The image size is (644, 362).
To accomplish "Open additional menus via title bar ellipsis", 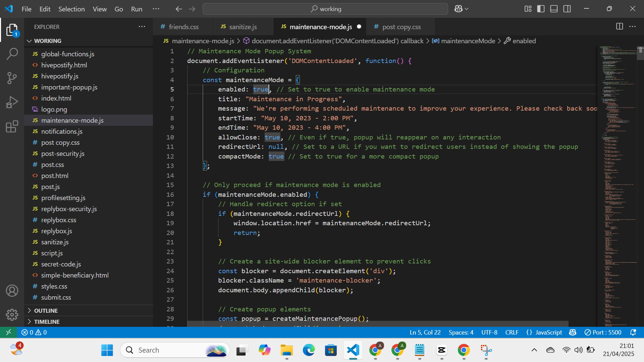I will pos(156,9).
